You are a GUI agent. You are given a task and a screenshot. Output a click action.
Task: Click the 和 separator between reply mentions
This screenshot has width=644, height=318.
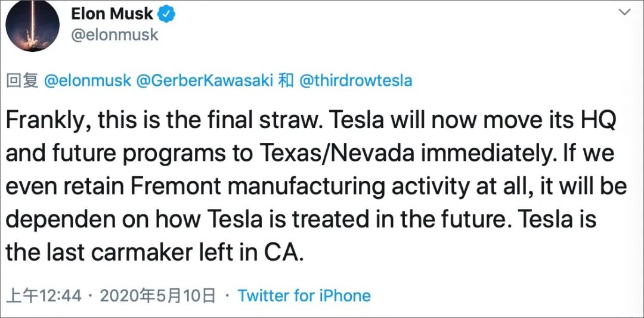286,80
